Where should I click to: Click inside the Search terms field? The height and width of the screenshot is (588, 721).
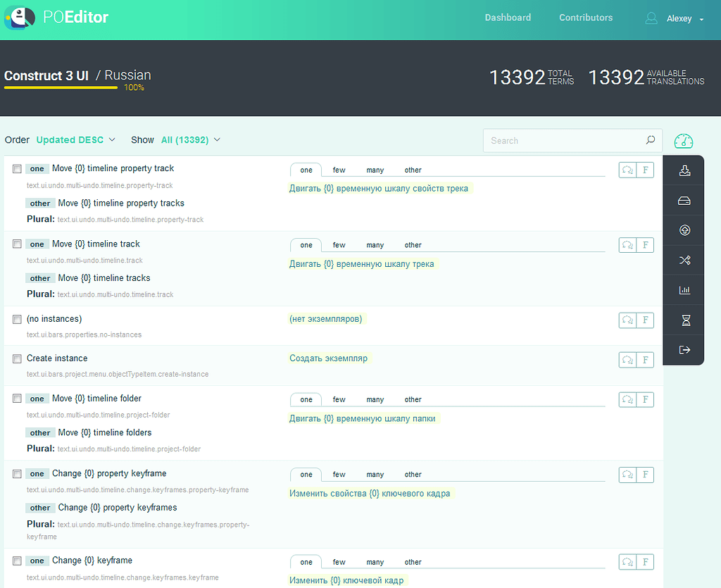563,140
